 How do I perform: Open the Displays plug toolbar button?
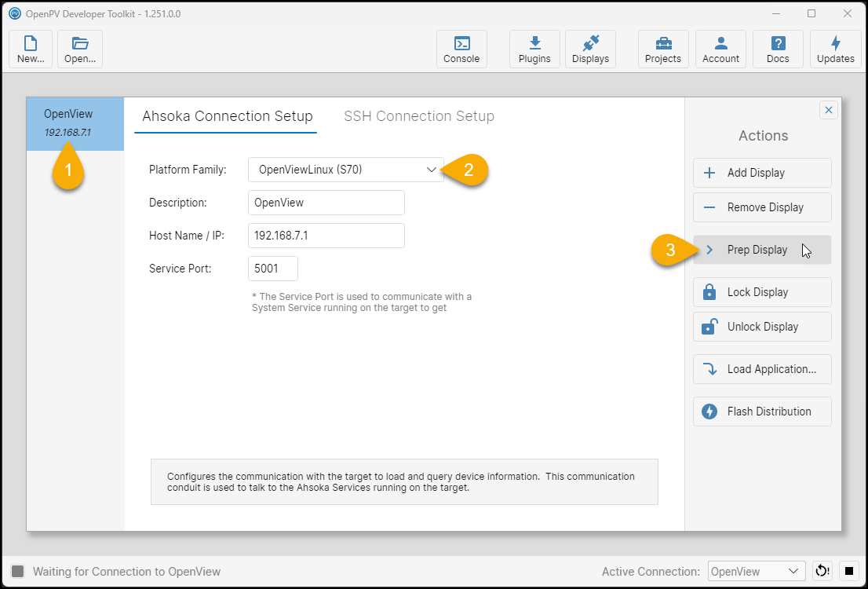(x=591, y=49)
